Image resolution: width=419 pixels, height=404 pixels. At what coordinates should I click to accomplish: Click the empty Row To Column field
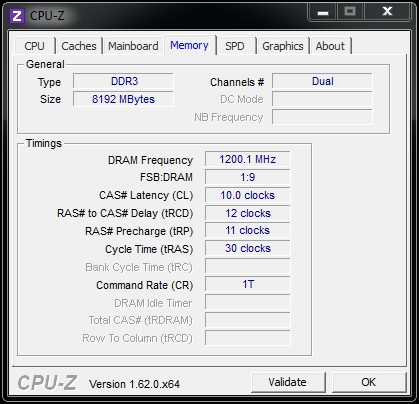[x=248, y=338]
